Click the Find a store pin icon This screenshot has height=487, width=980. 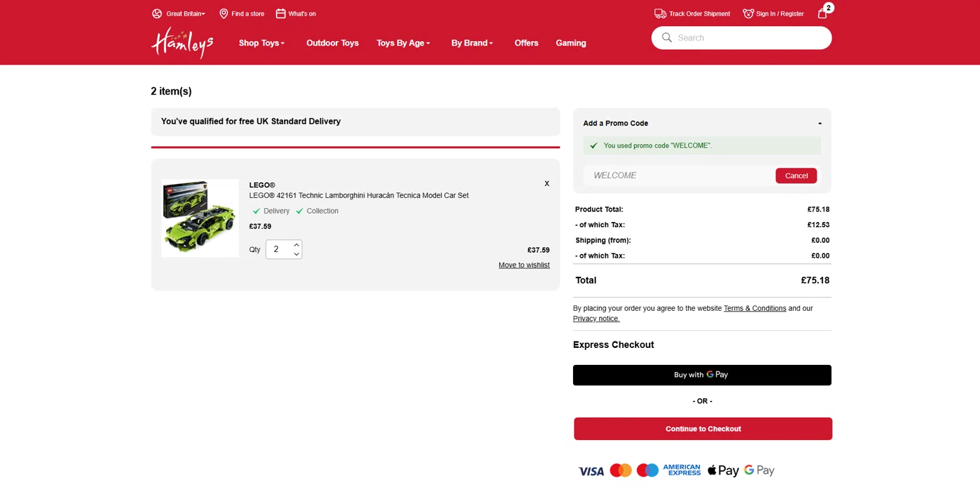pyautogui.click(x=223, y=14)
